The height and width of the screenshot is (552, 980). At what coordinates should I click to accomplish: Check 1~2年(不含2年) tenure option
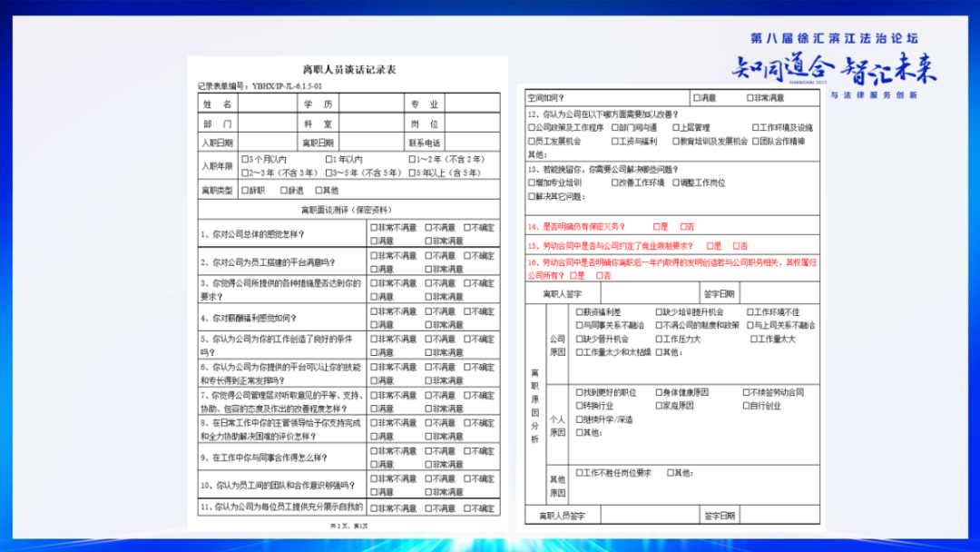click(412, 160)
